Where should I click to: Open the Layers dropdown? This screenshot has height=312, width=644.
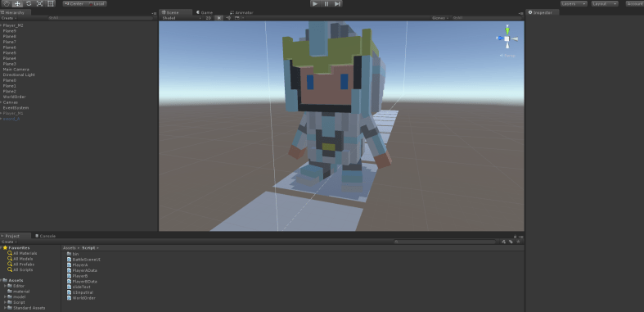click(574, 4)
